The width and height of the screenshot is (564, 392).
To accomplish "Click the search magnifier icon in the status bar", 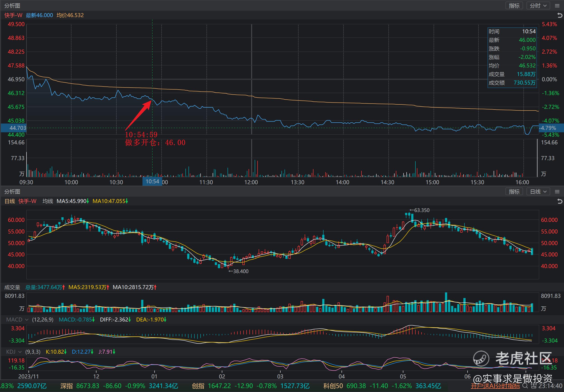I will [525, 386].
